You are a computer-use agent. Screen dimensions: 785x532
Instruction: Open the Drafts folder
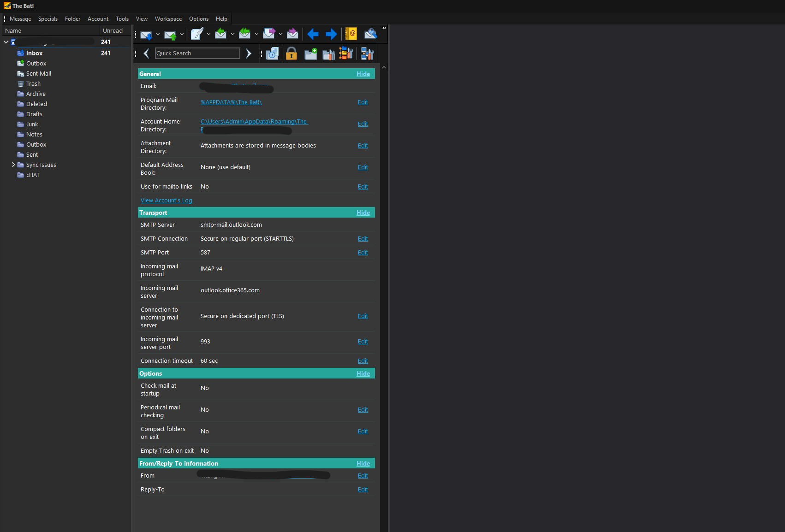tap(34, 114)
